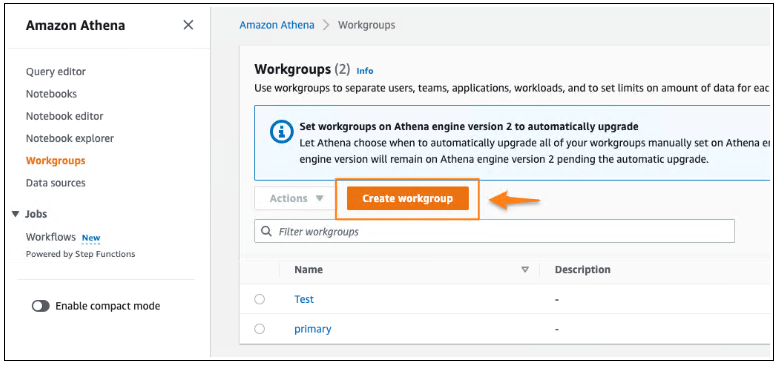The width and height of the screenshot is (780, 365).
Task: Click the Info link beside Workgroups
Action: coord(365,71)
